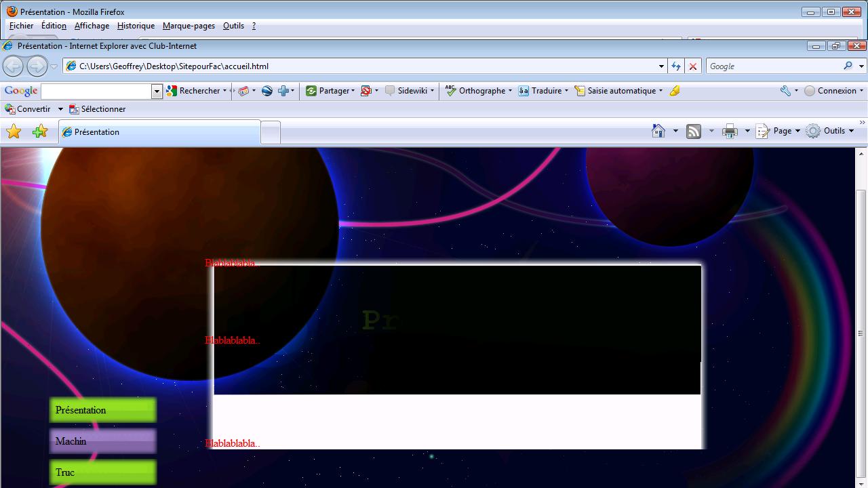Click the empty new tab button
The height and width of the screenshot is (488, 868).
coord(271,133)
